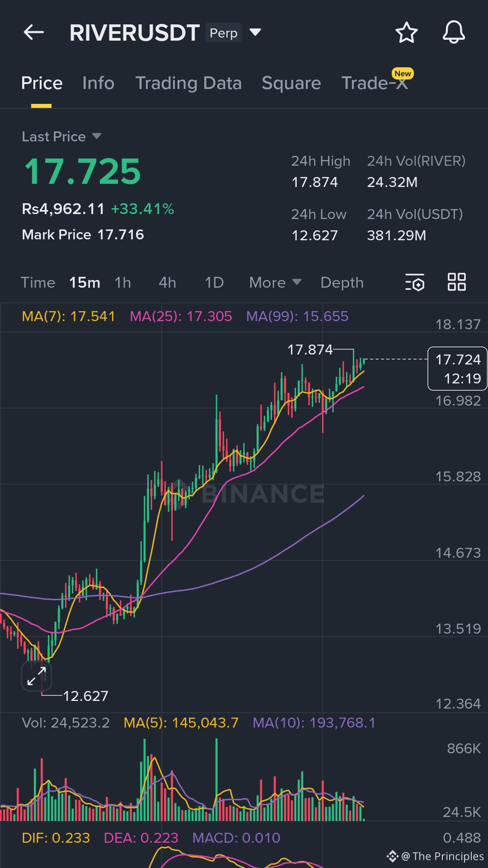
Task: Expand the Last Price dropdown
Action: [96, 136]
